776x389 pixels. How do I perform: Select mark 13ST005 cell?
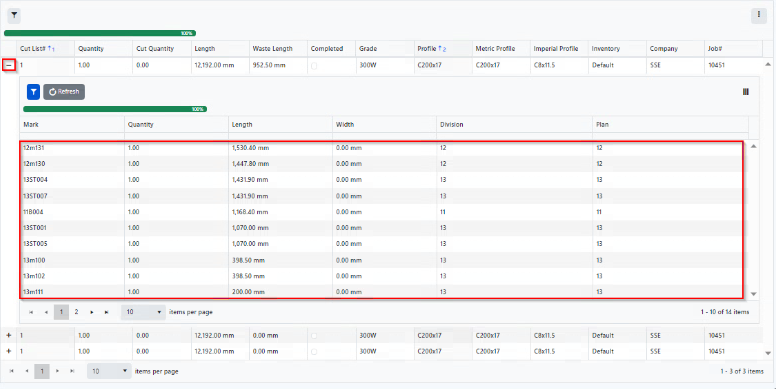point(72,243)
